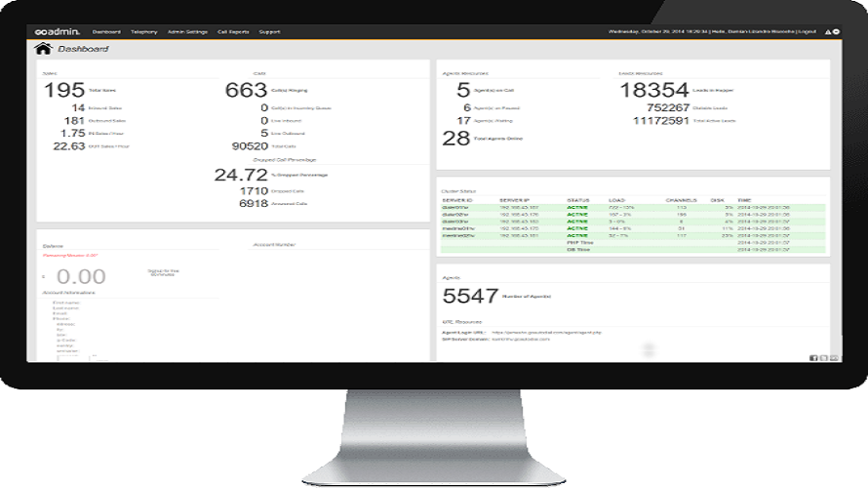This screenshot has width=868, height=488.
Task: Click the Facebook icon at bottom right
Action: click(813, 358)
